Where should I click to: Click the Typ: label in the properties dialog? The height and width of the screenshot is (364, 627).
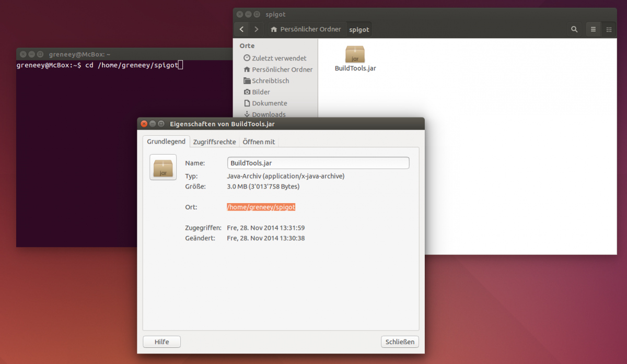point(191,177)
